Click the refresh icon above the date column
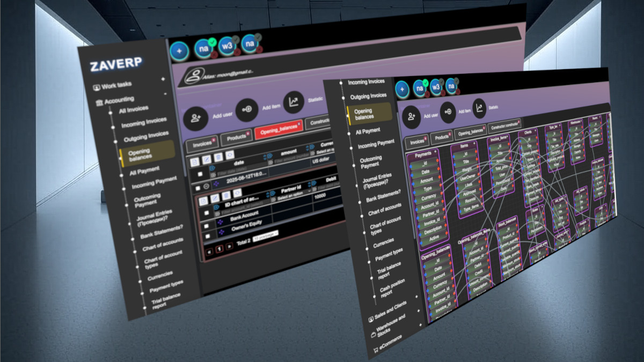 (230, 155)
